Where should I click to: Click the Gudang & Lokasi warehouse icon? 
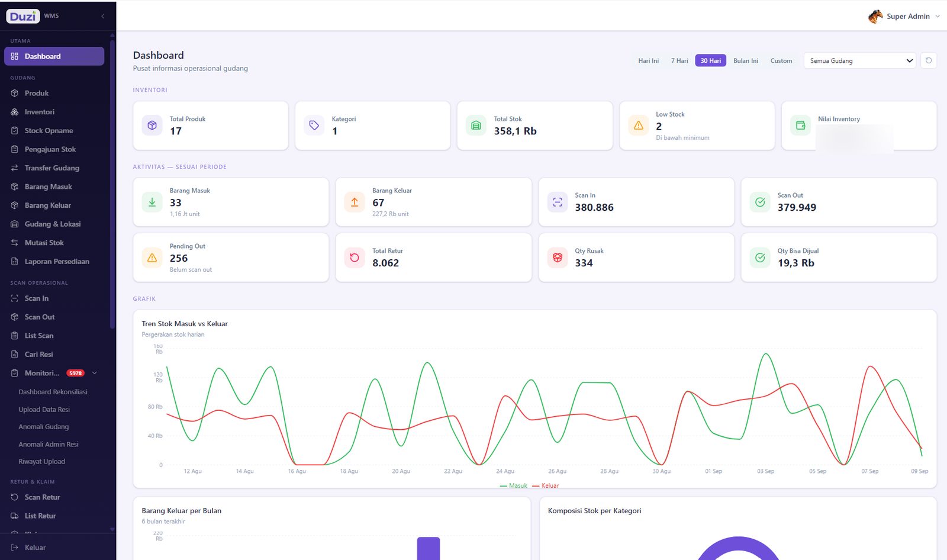click(15, 224)
